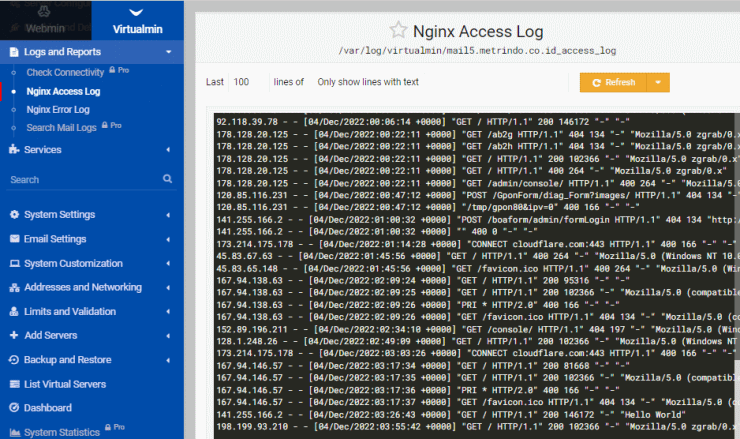Viewport: 740px width, 439px height.
Task: Open the Refresh dropdown arrow
Action: 658,83
